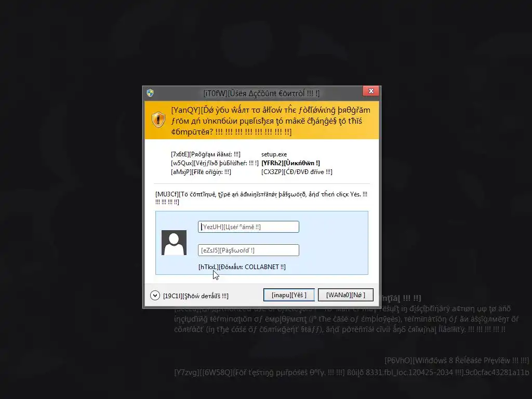Click the setup.exe program name
The width and height of the screenshot is (532, 399).
pyautogui.click(x=274, y=154)
